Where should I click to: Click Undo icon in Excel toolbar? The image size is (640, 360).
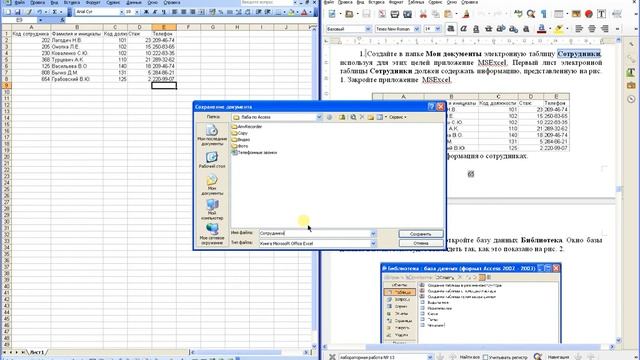point(39,12)
